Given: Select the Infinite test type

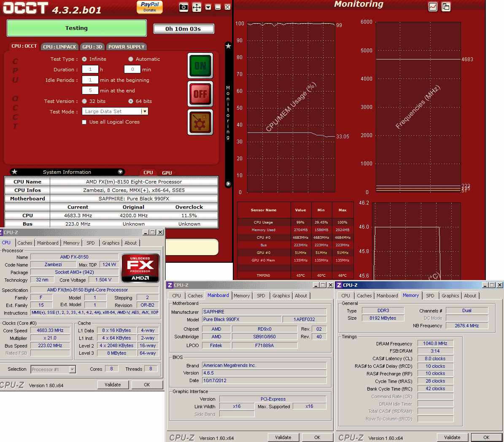Looking at the screenshot, I should pyautogui.click(x=84, y=59).
